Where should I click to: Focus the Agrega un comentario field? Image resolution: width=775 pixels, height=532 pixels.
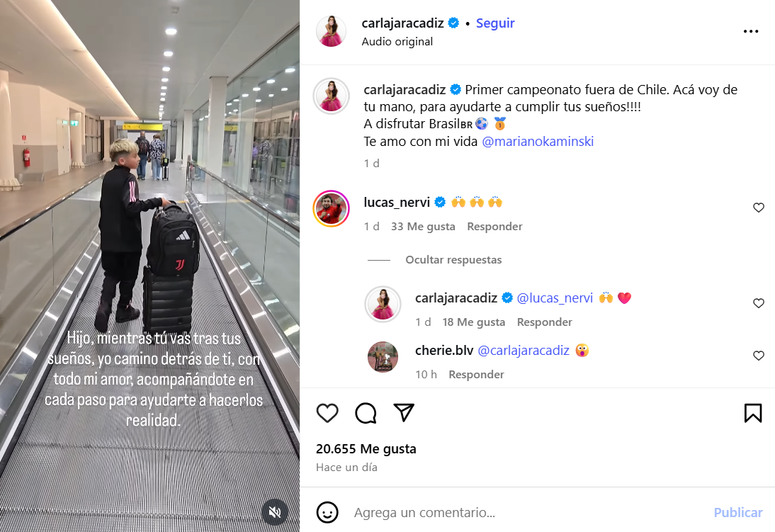coord(529,513)
